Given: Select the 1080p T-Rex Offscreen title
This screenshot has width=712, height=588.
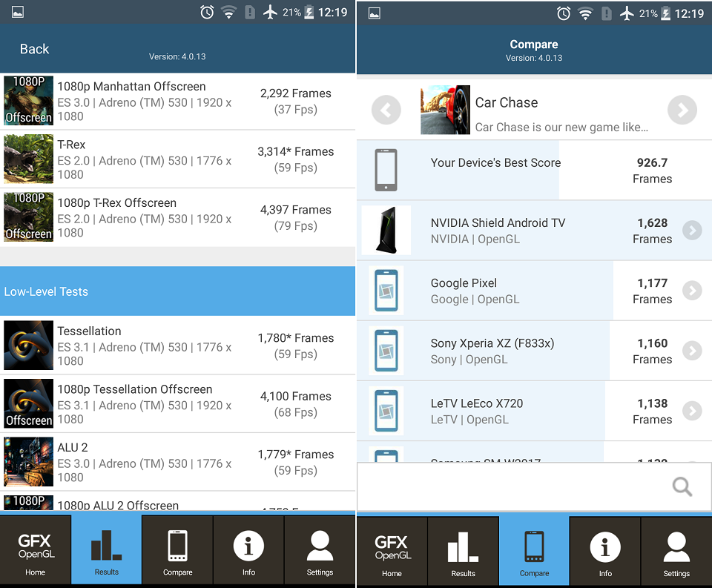Looking at the screenshot, I should tap(116, 203).
